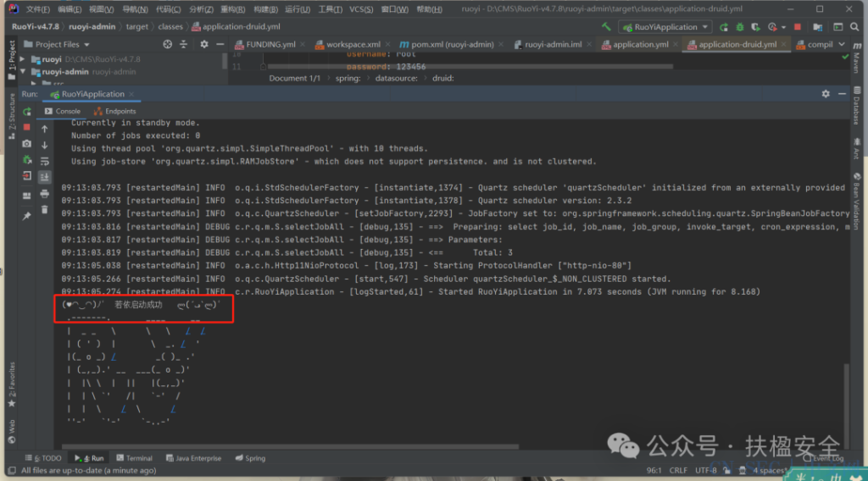Expand the ruoyi project tree node
The height and width of the screenshot is (481, 868).
click(x=22, y=58)
